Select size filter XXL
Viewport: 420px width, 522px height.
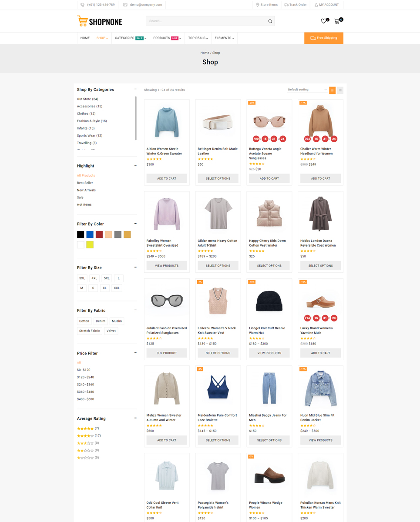pos(117,288)
